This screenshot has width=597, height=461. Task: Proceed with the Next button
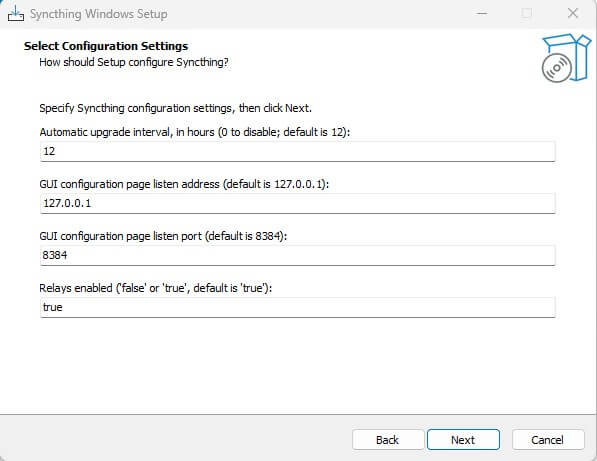coord(463,440)
